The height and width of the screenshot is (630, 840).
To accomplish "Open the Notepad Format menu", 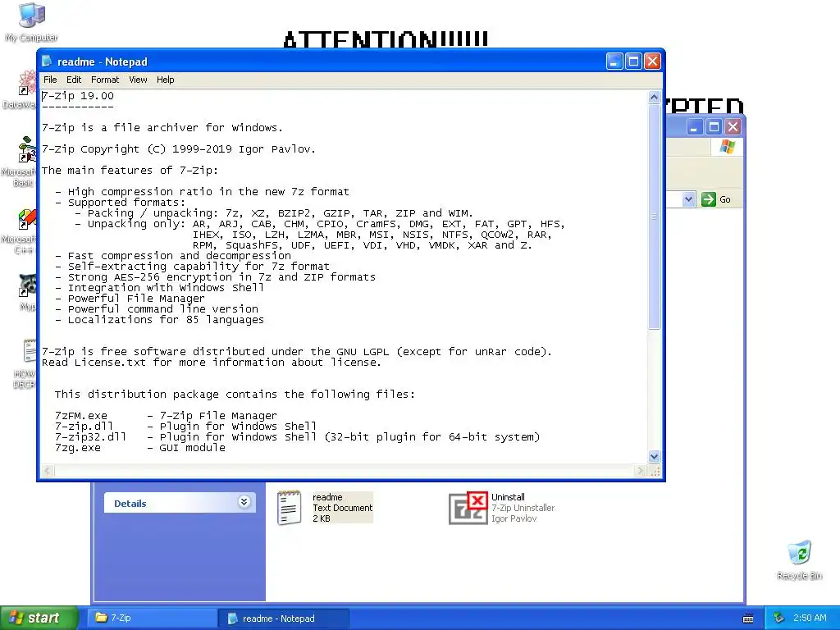I will [105, 80].
